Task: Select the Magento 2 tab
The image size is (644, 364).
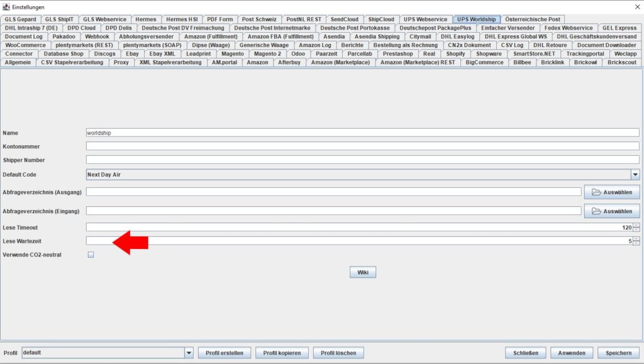Action: coord(267,54)
